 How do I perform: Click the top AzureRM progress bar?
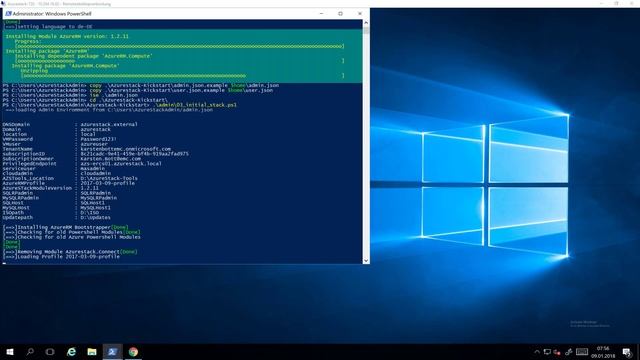180,46
